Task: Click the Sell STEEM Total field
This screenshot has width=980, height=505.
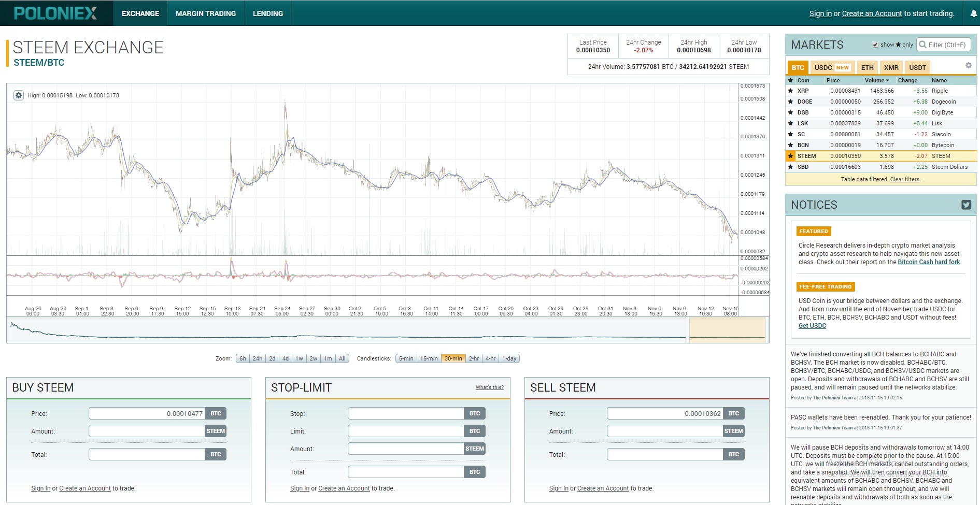Action: click(665, 454)
